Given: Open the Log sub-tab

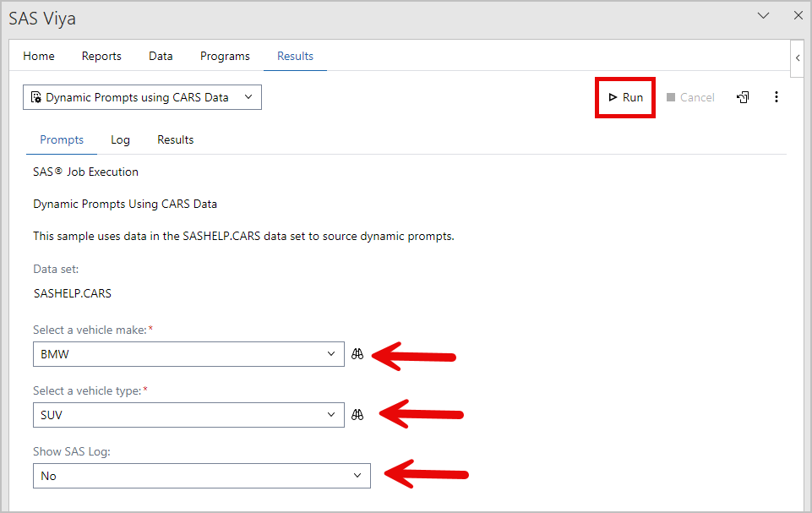Looking at the screenshot, I should pyautogui.click(x=120, y=140).
